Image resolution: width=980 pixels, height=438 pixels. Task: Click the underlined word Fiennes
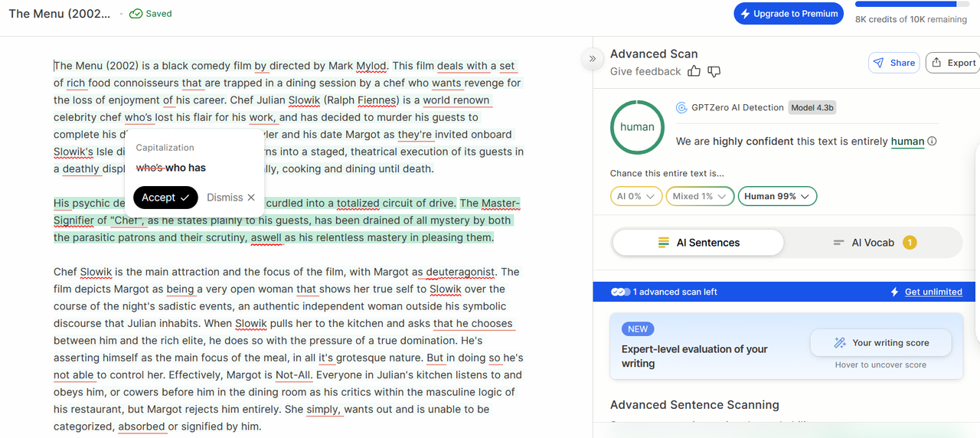point(378,100)
